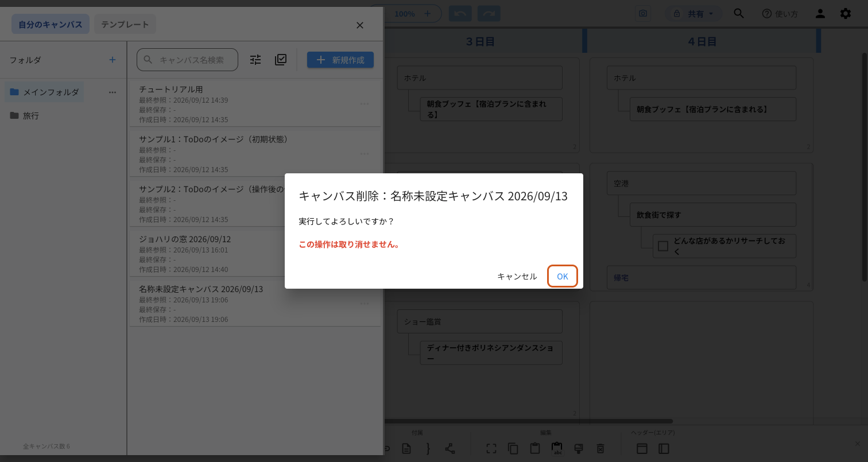Open 使い方 help link
Viewport: 868px width, 462px height.
pyautogui.click(x=780, y=14)
